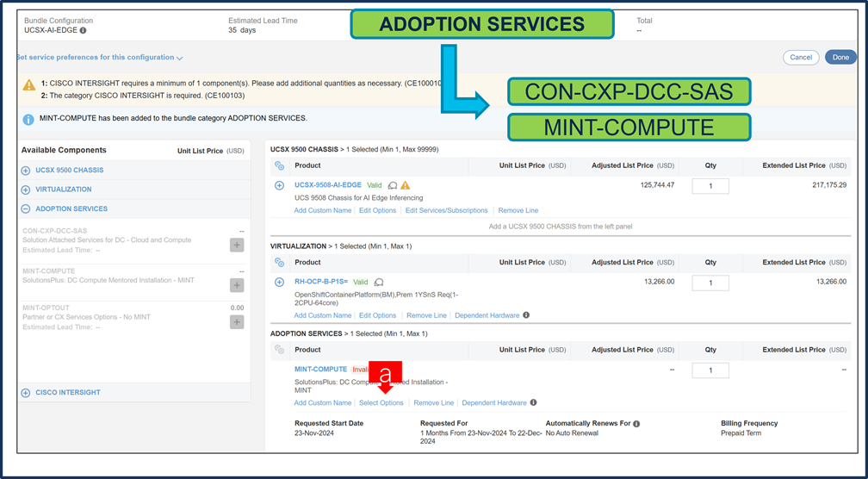The width and height of the screenshot is (868, 479).
Task: Click the Cancel button
Action: click(801, 58)
